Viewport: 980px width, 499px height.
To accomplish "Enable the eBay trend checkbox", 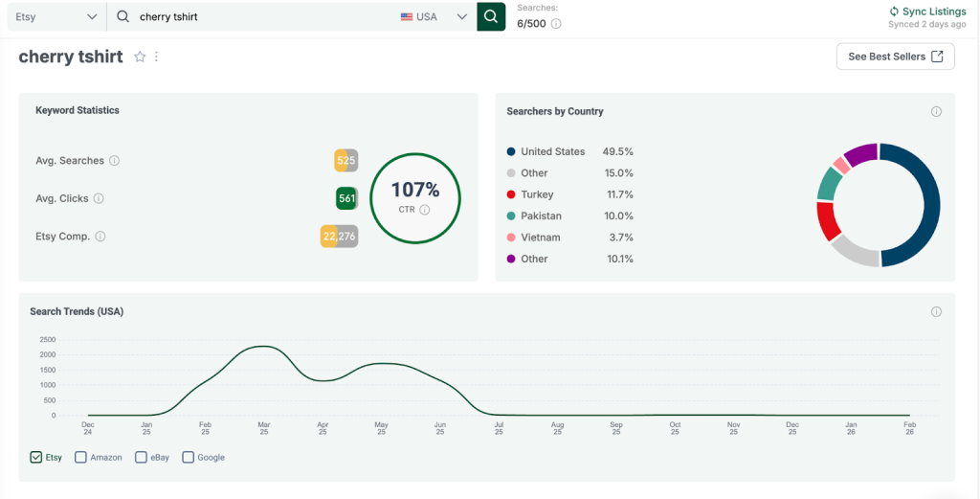I will pyautogui.click(x=141, y=458).
